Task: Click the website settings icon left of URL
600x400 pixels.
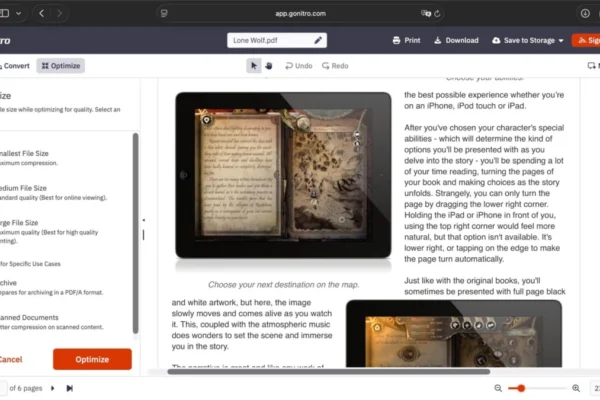Action: (x=164, y=13)
